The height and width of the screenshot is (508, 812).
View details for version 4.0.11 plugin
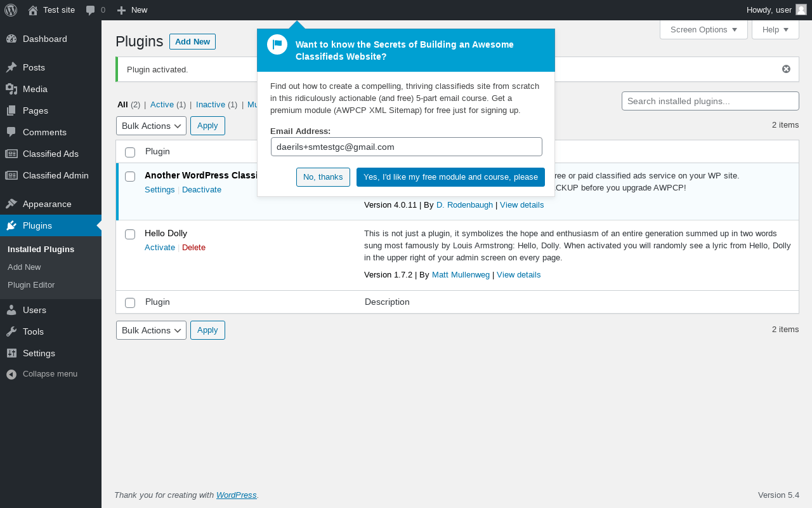(x=521, y=204)
